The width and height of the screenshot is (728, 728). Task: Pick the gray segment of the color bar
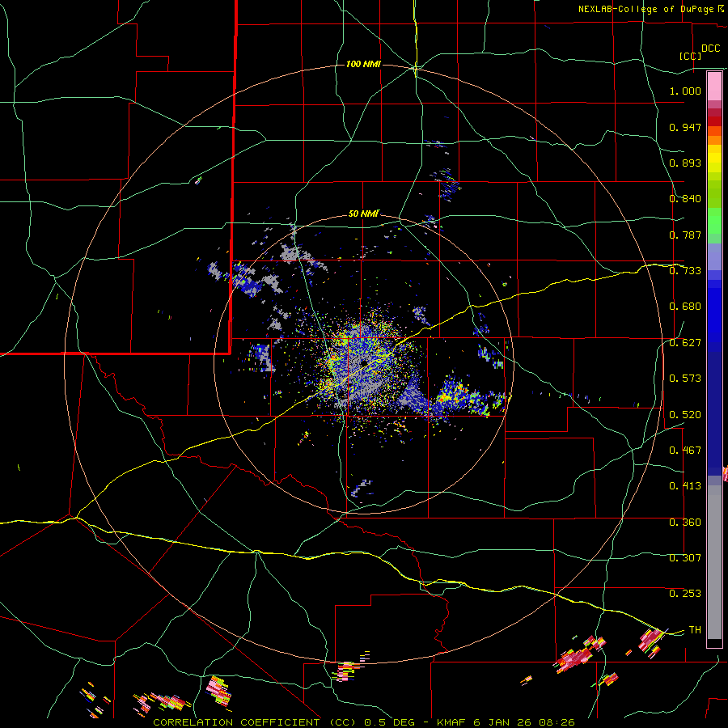pos(714,562)
